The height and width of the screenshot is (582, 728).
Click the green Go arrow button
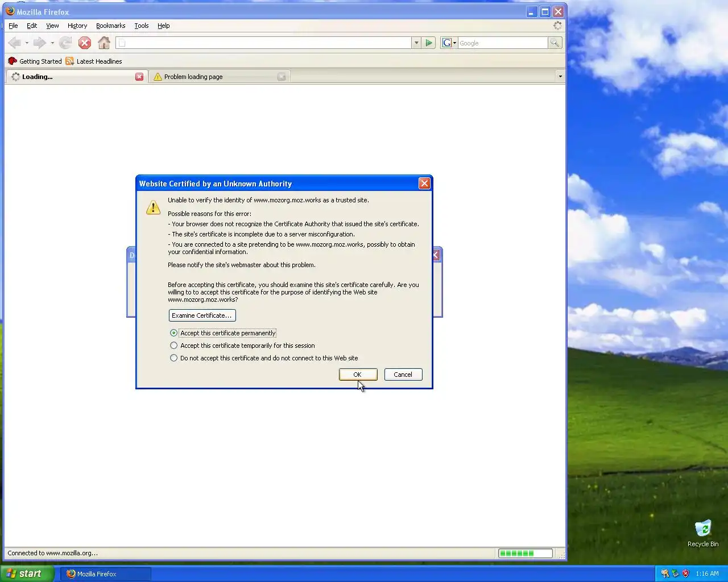[429, 43]
